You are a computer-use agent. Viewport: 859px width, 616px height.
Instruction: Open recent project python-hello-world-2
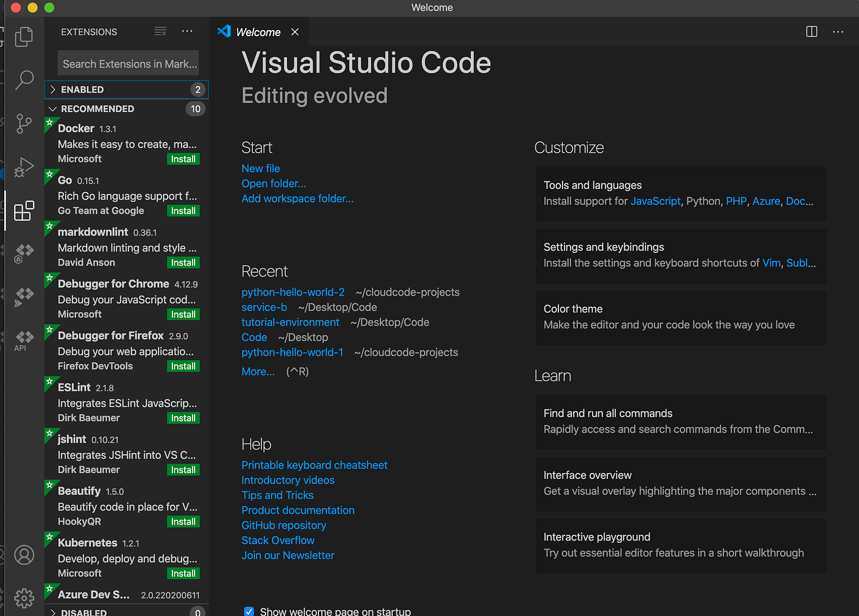tap(293, 292)
